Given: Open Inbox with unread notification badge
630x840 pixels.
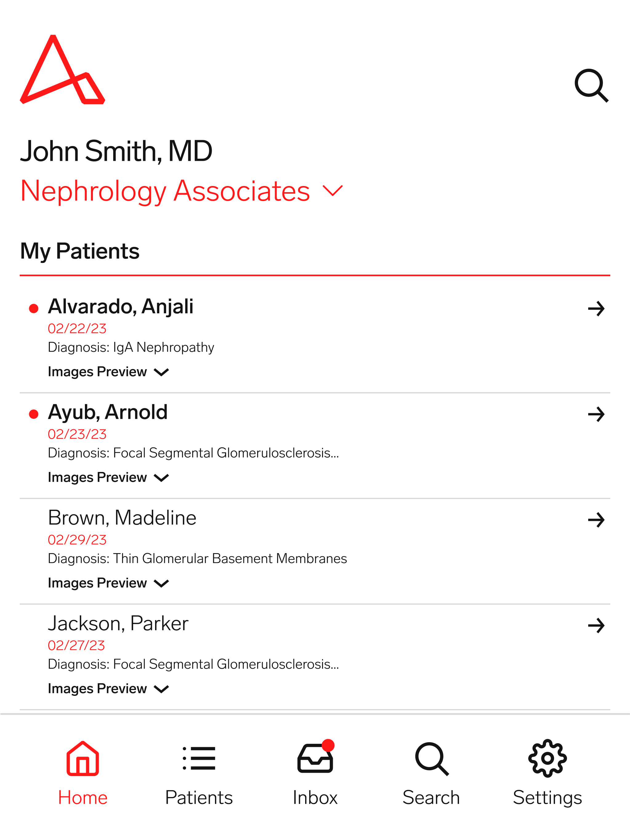Looking at the screenshot, I should point(315,773).
